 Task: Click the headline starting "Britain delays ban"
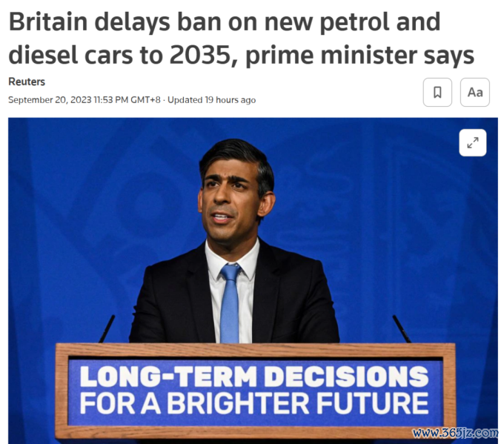pyautogui.click(x=241, y=39)
